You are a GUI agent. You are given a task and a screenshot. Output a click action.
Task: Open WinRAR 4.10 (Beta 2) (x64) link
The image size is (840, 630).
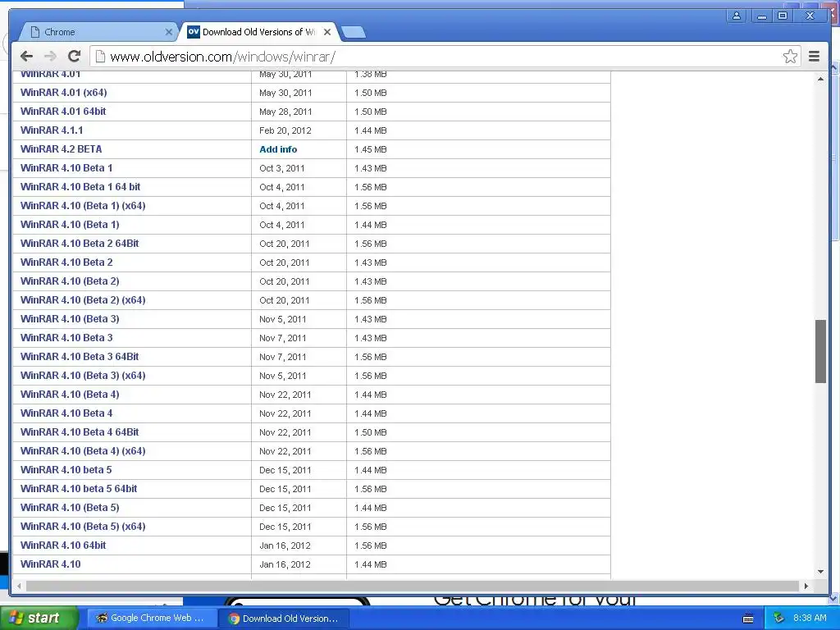[83, 300]
